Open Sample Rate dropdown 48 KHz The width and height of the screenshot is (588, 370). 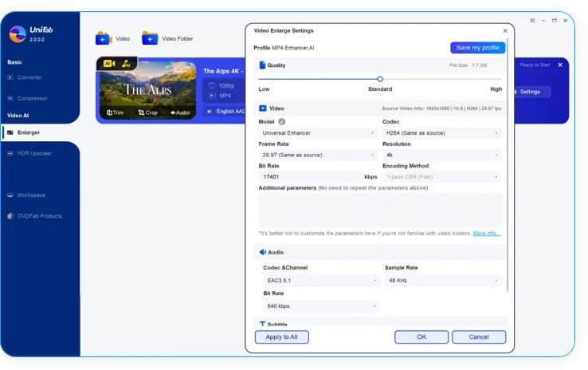[x=443, y=281]
